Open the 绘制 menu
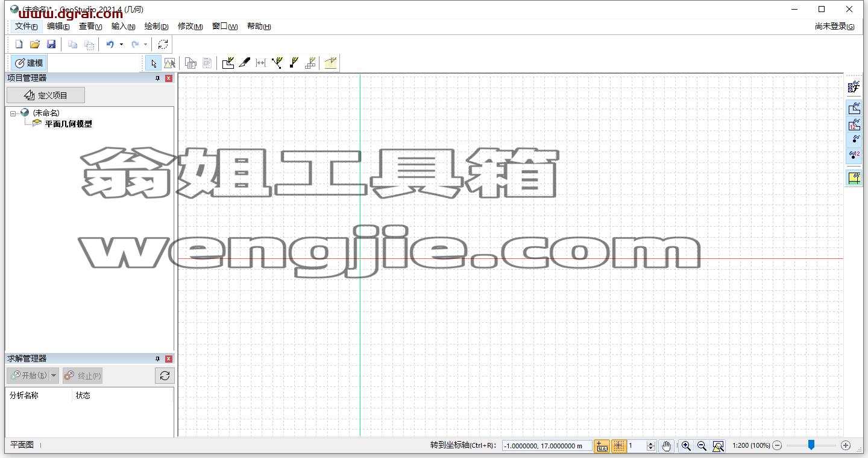 [x=156, y=27]
